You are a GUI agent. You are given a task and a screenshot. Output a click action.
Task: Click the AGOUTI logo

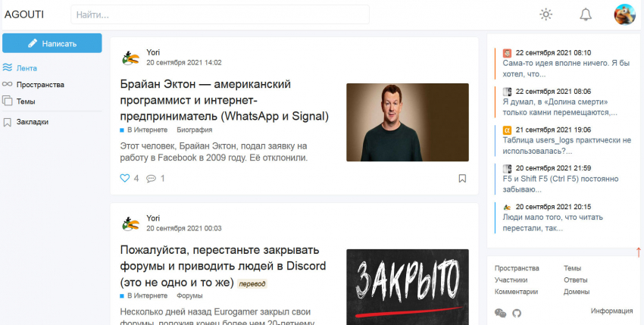click(23, 15)
